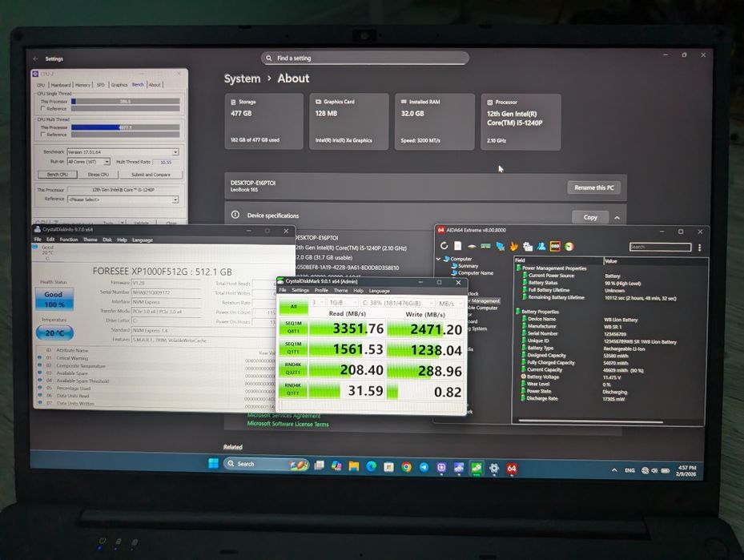Click the AIDA64 memory module toolbar icon
The image size is (744, 560).
point(486,246)
